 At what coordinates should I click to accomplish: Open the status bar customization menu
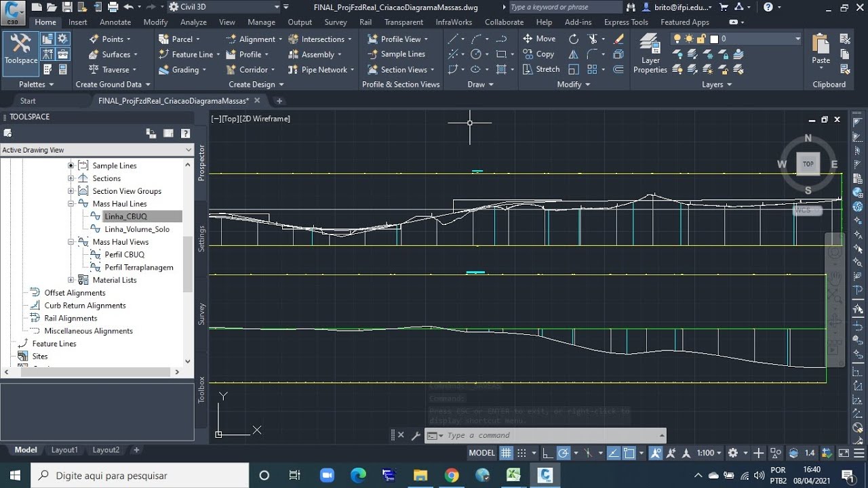click(858, 453)
